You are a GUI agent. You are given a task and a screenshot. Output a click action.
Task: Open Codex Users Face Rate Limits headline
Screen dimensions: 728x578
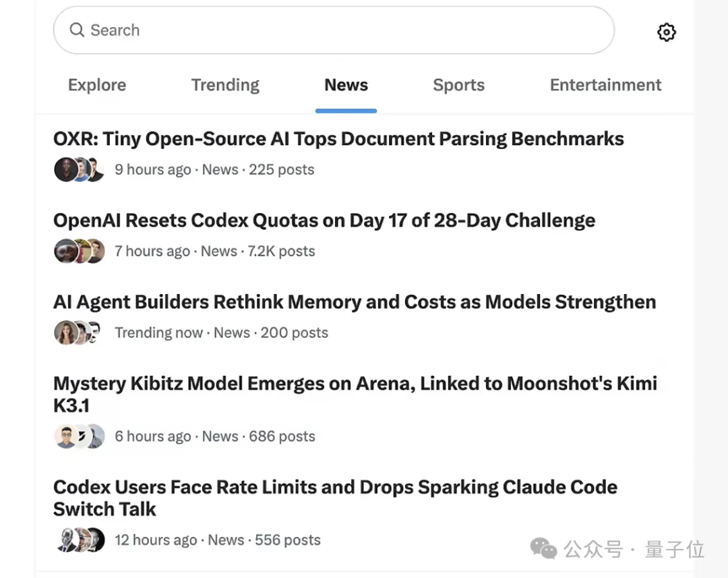335,498
